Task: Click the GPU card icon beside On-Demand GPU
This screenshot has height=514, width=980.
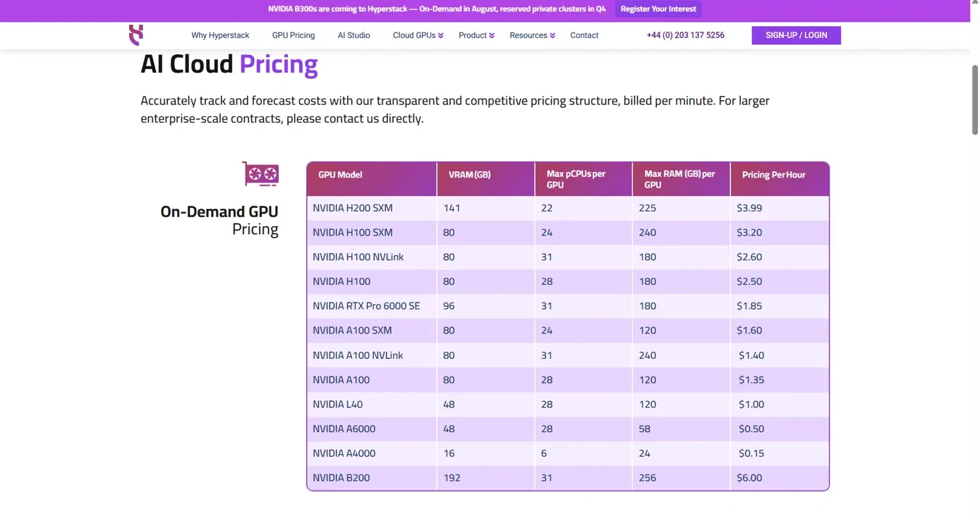Action: pos(260,174)
